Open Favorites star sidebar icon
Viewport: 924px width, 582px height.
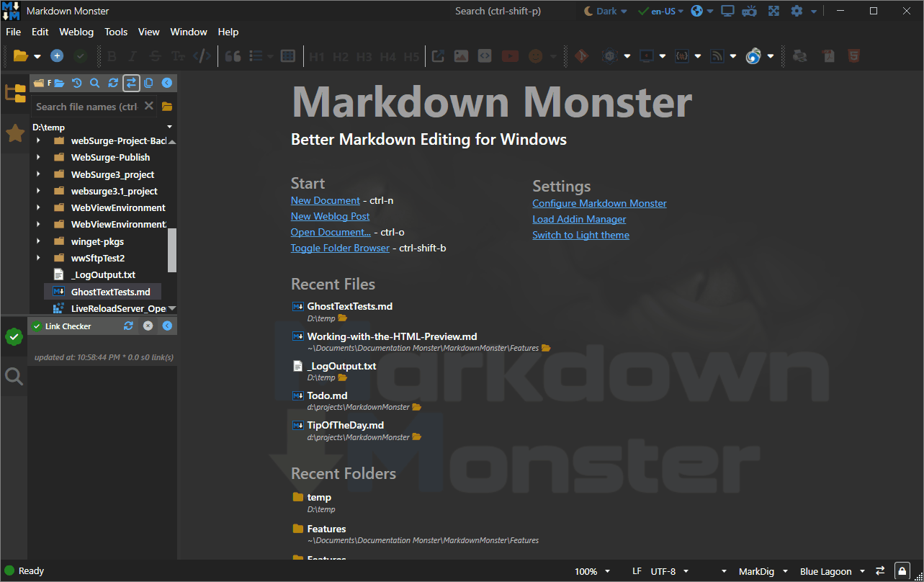pyautogui.click(x=15, y=133)
